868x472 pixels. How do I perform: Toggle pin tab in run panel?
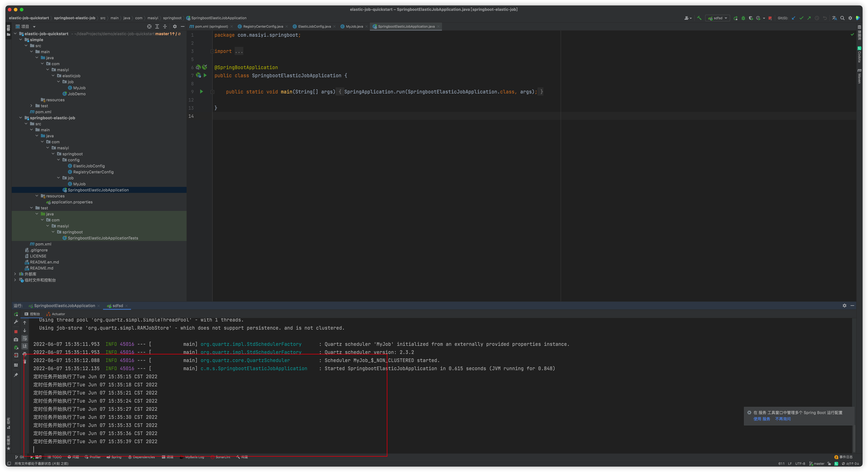coord(16,375)
